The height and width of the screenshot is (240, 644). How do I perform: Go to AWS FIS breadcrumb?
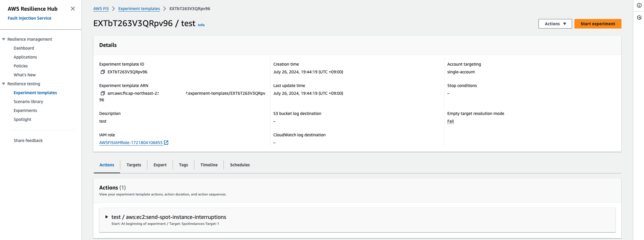pos(101,9)
